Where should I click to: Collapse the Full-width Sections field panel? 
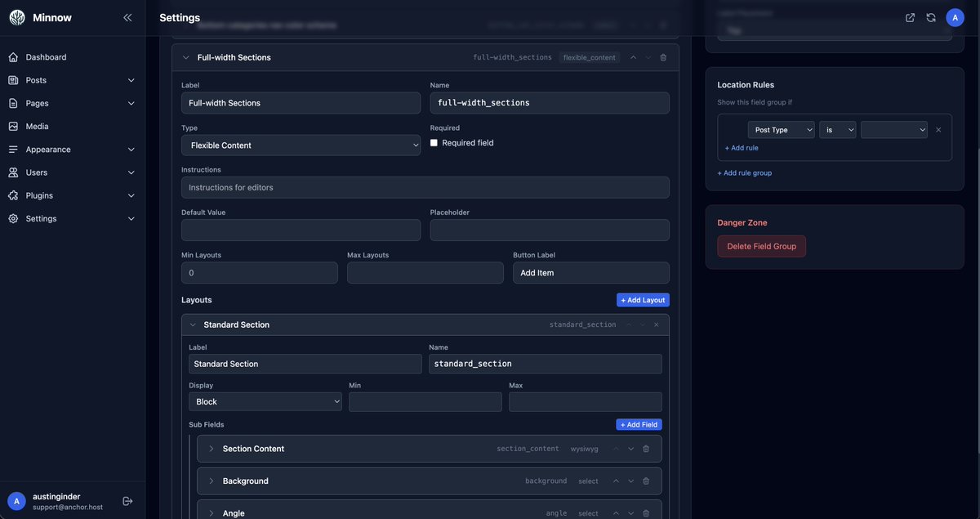click(185, 57)
